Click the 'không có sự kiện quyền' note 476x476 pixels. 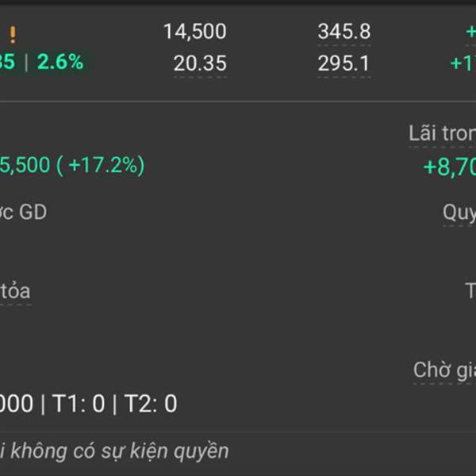[120, 451]
